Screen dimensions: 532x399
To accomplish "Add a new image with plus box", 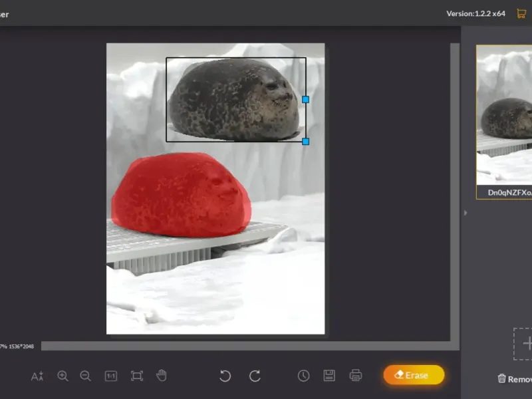I will tap(525, 343).
